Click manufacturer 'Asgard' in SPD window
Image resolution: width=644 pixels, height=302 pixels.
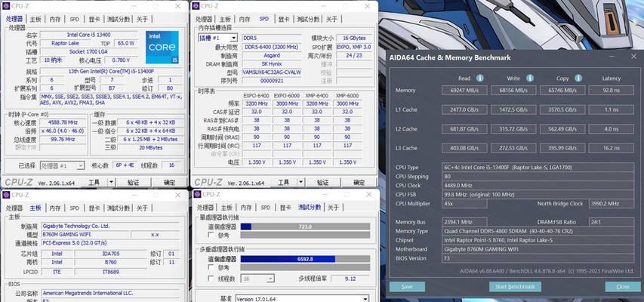click(x=272, y=55)
